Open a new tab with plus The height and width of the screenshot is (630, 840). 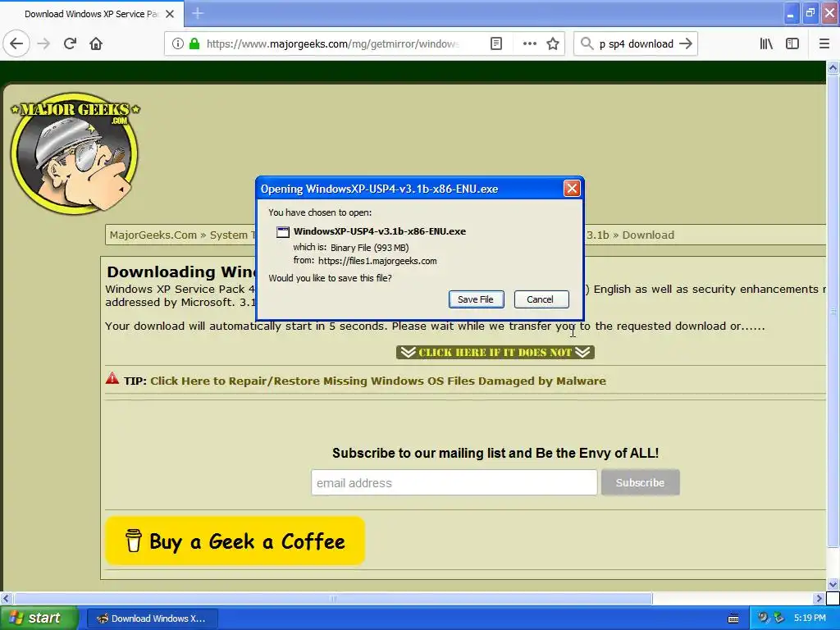tap(198, 13)
